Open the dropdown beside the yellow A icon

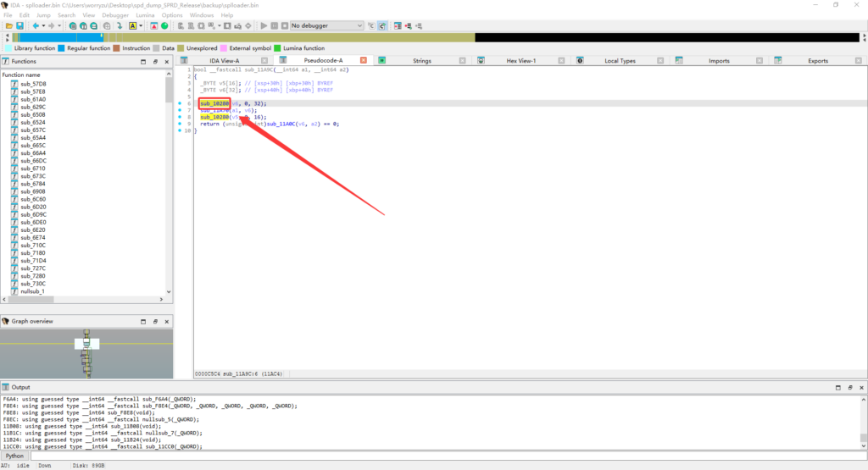141,26
